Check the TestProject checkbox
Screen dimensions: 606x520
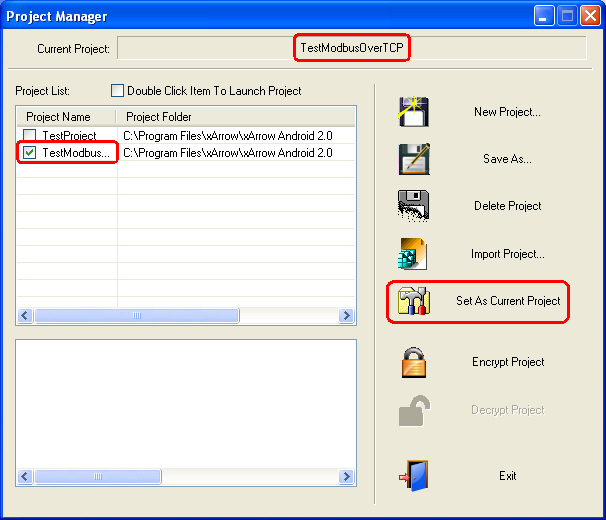(x=29, y=135)
